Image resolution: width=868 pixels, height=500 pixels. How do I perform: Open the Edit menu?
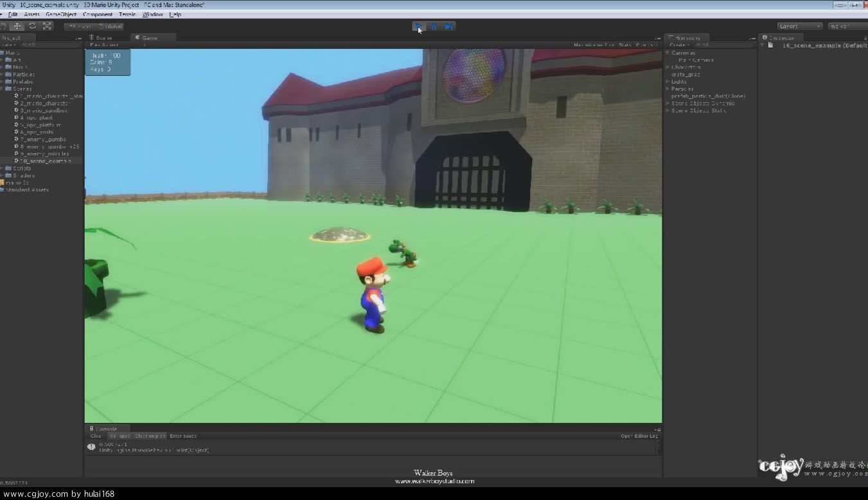(x=13, y=14)
